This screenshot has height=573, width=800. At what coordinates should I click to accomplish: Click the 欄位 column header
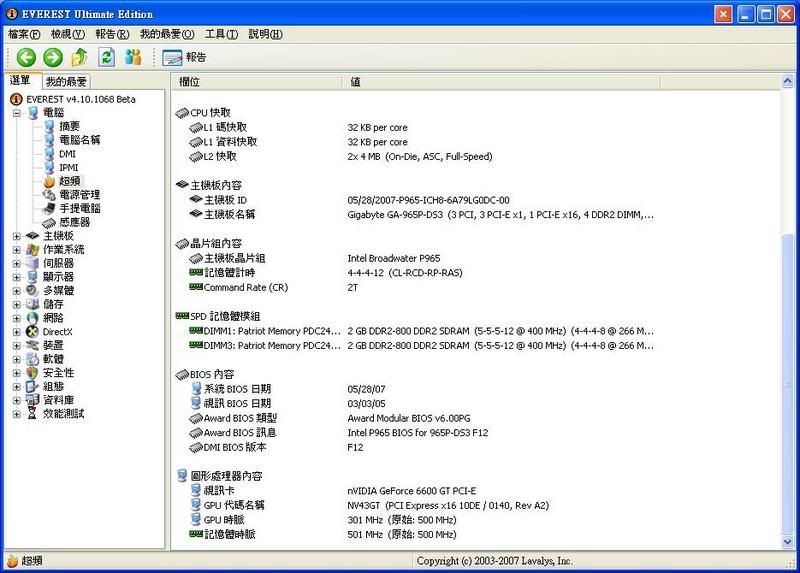point(190,82)
